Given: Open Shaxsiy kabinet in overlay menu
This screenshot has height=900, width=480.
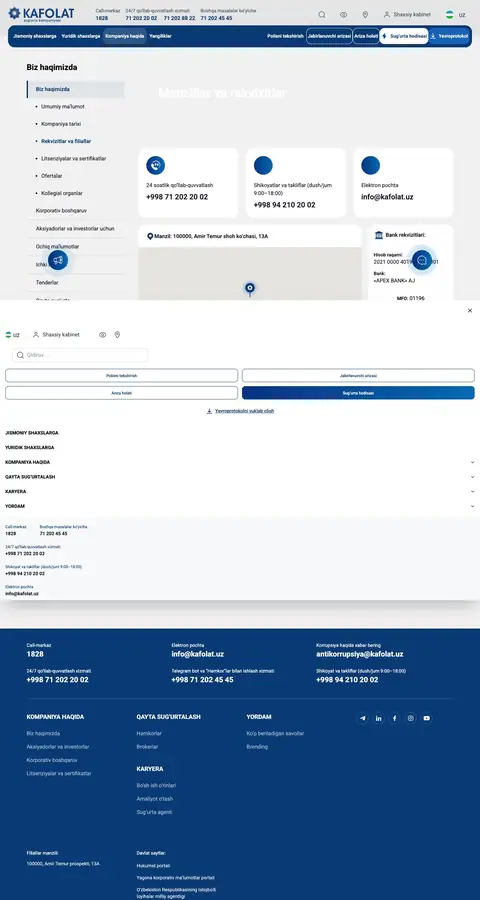Looking at the screenshot, I should click(x=56, y=335).
